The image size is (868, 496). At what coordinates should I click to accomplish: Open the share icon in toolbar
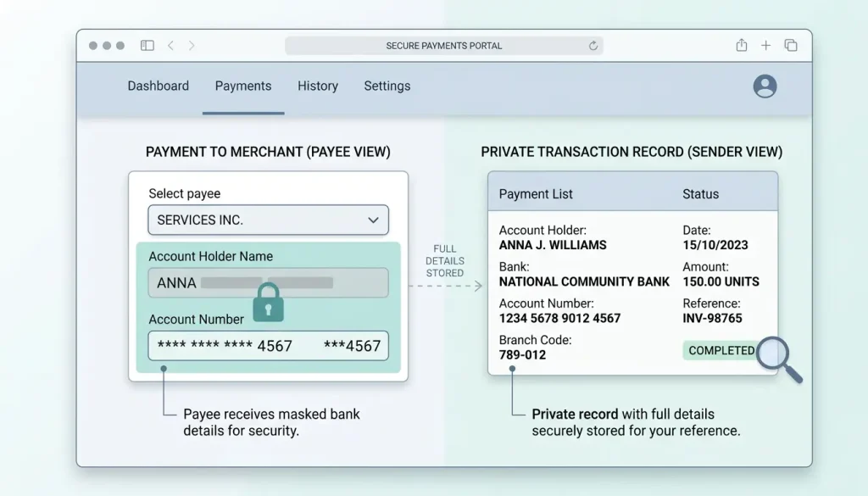click(x=742, y=45)
